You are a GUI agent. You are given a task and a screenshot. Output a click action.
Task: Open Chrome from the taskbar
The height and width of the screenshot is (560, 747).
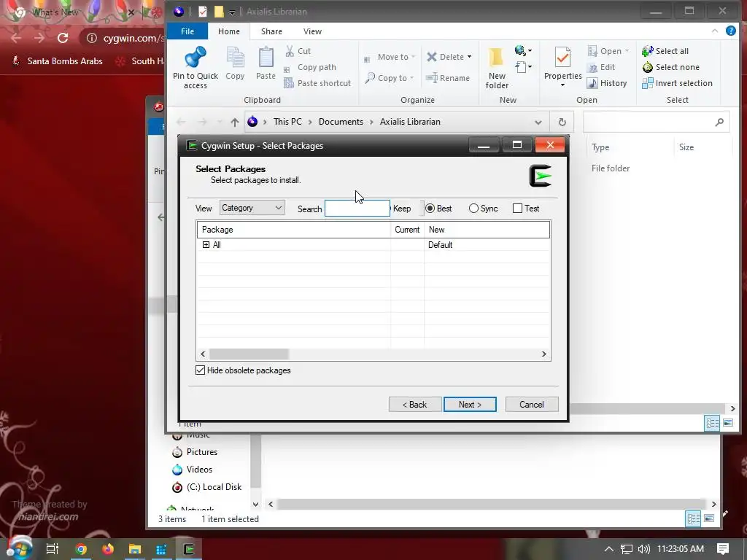point(81,549)
